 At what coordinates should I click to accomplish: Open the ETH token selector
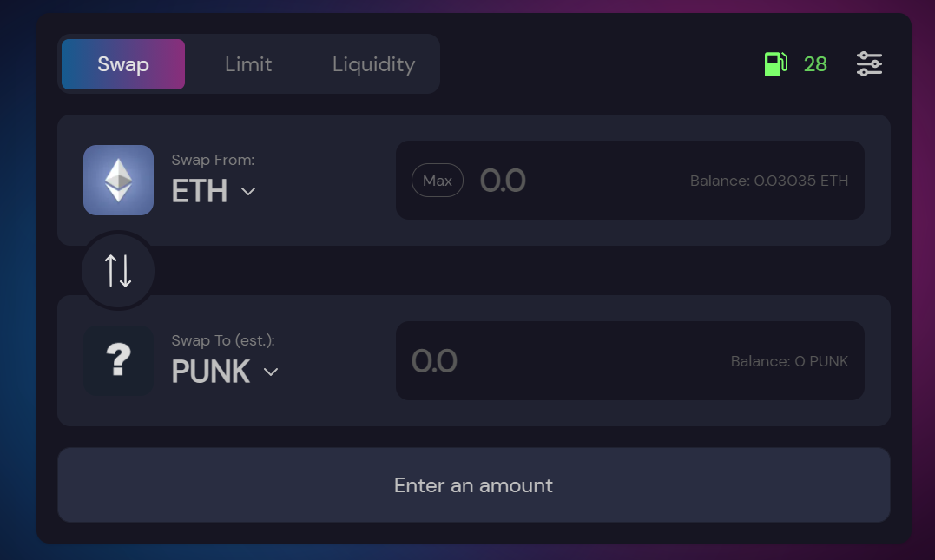coord(214,191)
